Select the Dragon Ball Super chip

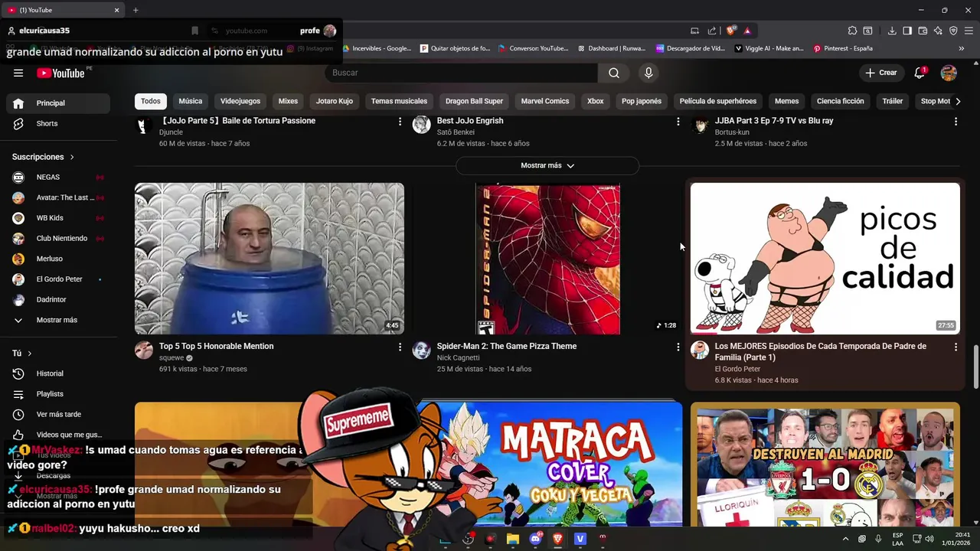click(x=474, y=101)
